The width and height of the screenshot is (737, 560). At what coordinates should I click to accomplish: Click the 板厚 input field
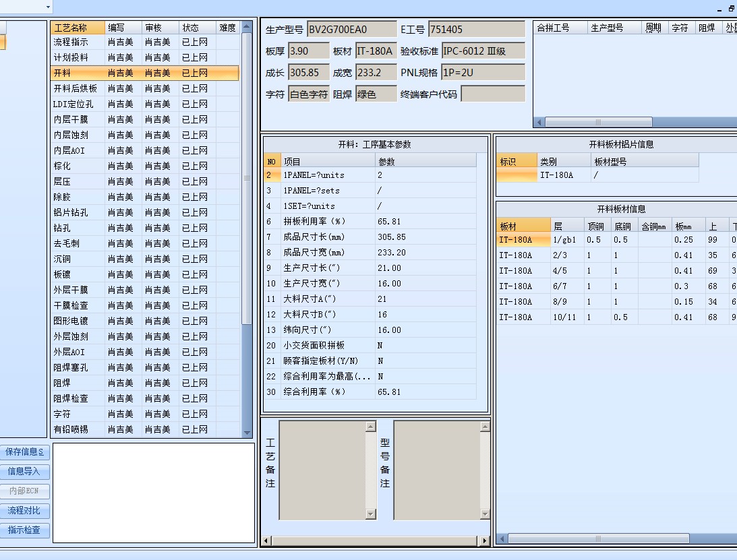click(x=309, y=51)
